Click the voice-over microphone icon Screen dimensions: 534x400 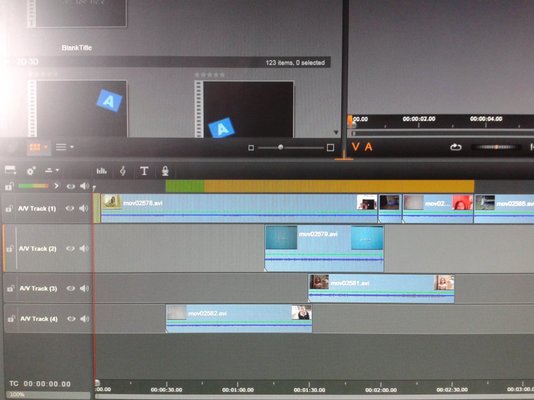pos(165,171)
